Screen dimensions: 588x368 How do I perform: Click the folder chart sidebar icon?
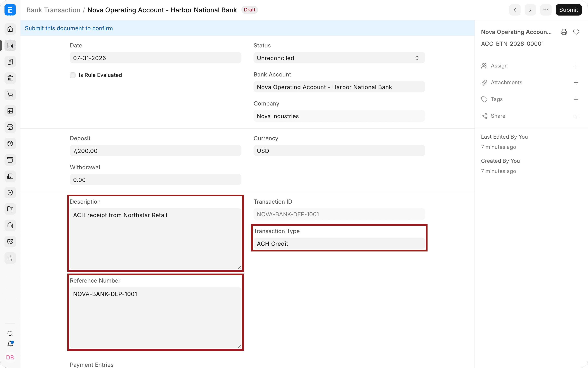click(10, 209)
